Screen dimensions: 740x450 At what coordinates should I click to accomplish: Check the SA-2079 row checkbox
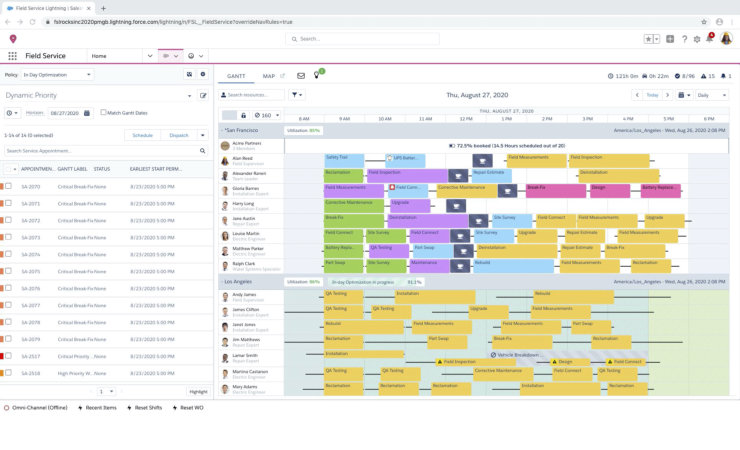8,339
